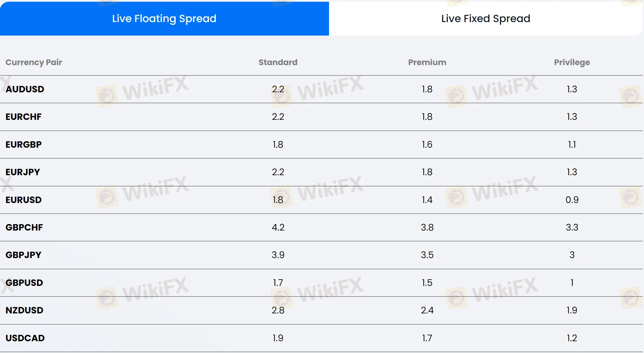Click the Currency Pair column header
This screenshot has height=353, width=644.
pos(34,62)
